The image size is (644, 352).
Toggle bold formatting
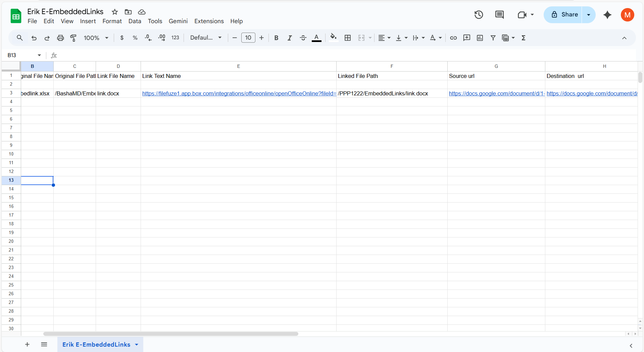[276, 38]
